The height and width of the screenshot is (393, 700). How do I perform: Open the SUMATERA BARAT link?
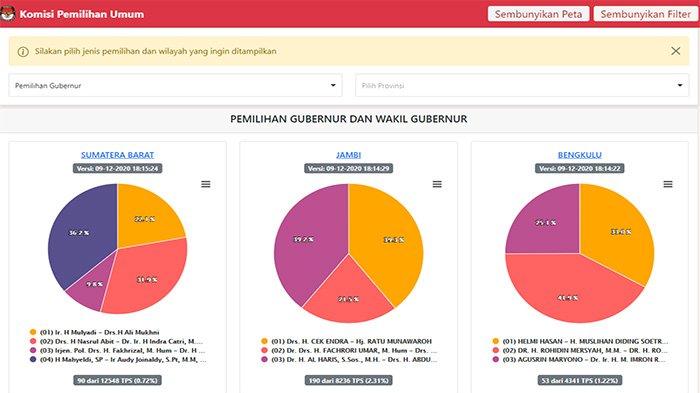pyautogui.click(x=117, y=155)
